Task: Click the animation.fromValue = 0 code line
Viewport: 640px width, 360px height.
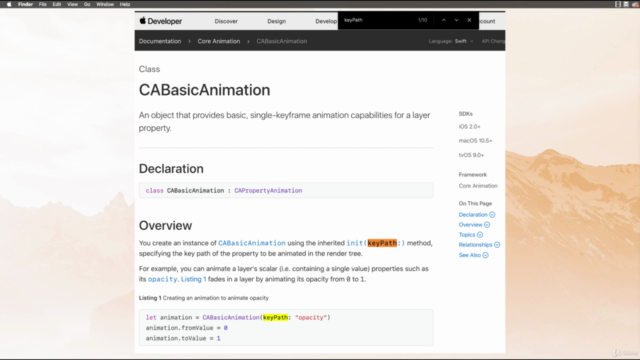Action: click(x=187, y=328)
